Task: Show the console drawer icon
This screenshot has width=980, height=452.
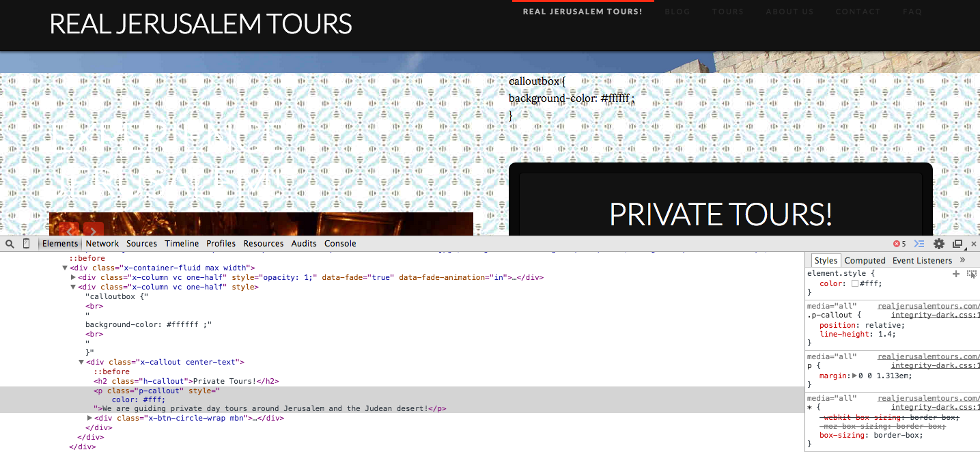Action: pos(919,244)
